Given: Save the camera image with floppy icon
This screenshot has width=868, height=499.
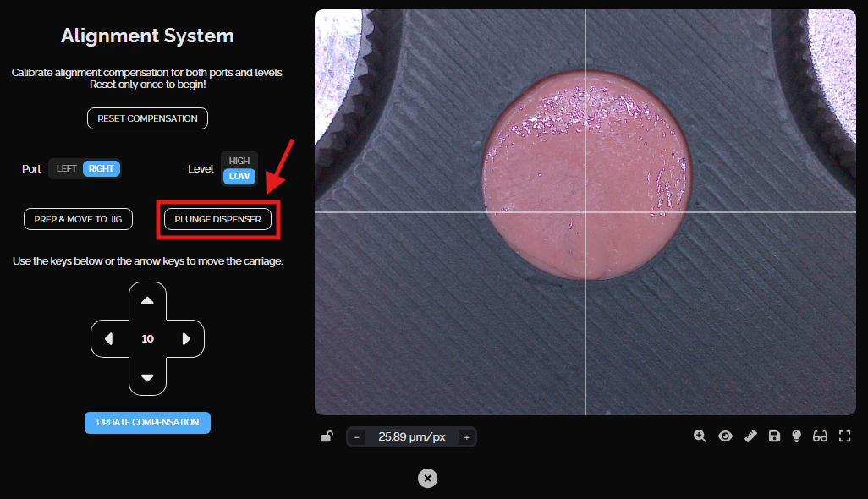Looking at the screenshot, I should 773,436.
